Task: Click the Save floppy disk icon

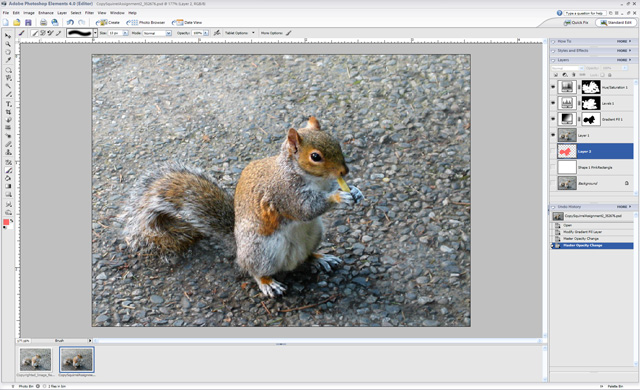Action: point(28,22)
